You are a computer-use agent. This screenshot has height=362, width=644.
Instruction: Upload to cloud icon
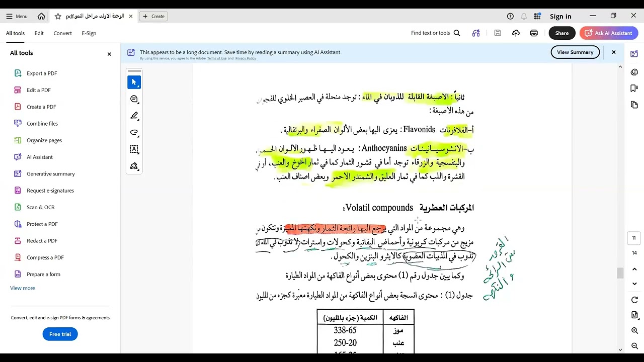point(516,33)
